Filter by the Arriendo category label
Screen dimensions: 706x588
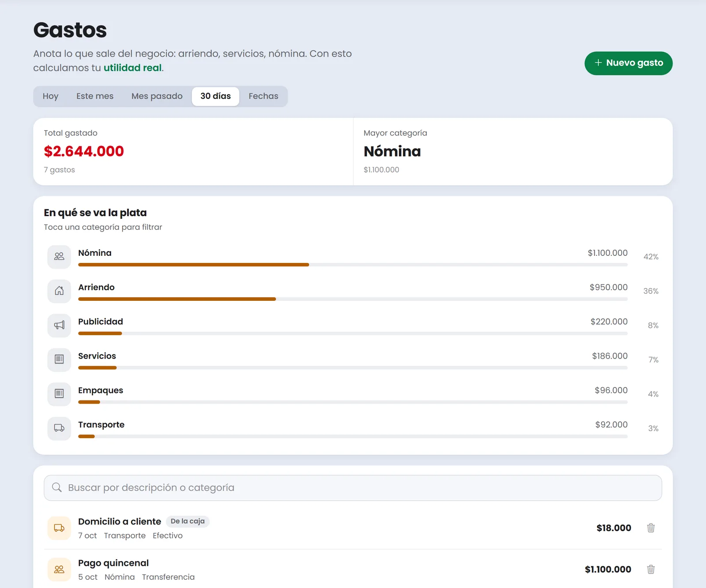click(x=96, y=287)
